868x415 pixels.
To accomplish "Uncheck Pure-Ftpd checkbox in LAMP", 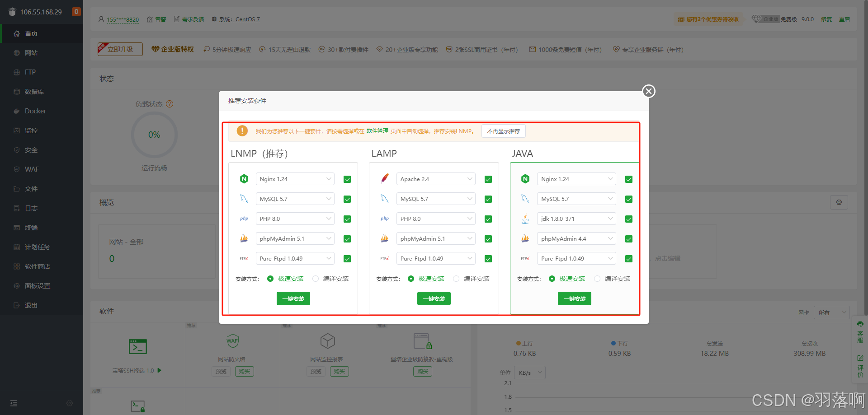I will coord(488,259).
